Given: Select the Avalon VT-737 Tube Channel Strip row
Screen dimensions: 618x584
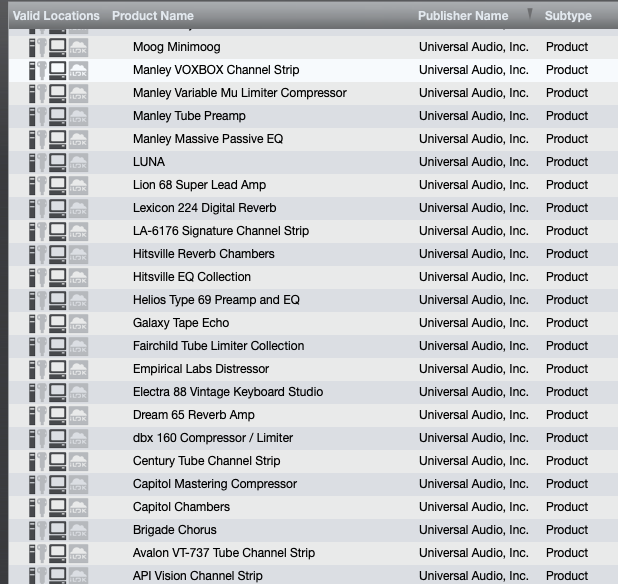Looking at the screenshot, I should tap(313, 553).
